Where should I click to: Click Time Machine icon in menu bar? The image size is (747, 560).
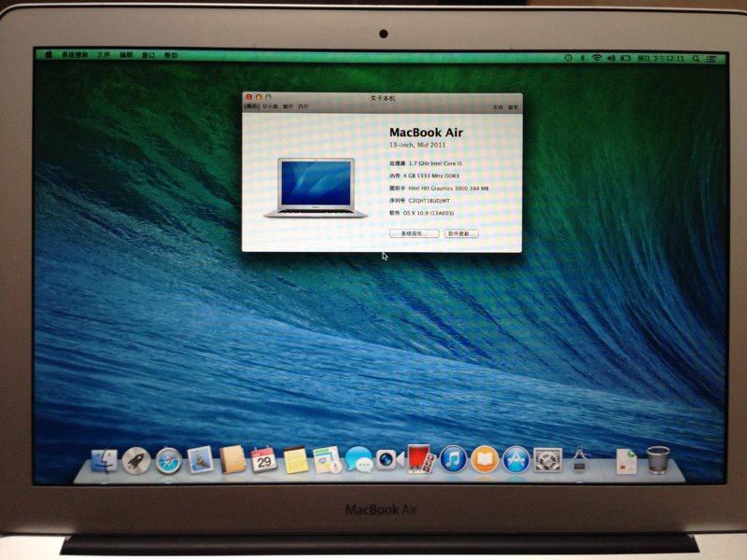click(568, 58)
